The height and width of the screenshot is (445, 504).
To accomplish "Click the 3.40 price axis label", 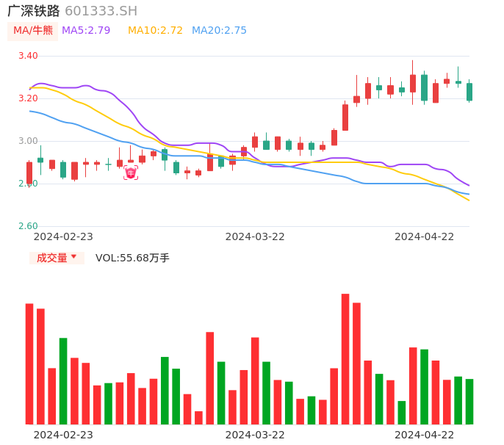I will pyautogui.click(x=28, y=56).
